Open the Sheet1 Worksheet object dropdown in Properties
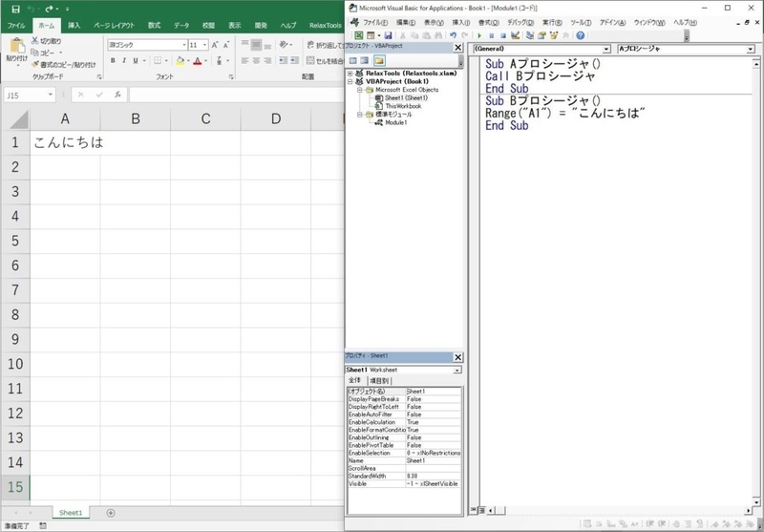 (x=457, y=371)
